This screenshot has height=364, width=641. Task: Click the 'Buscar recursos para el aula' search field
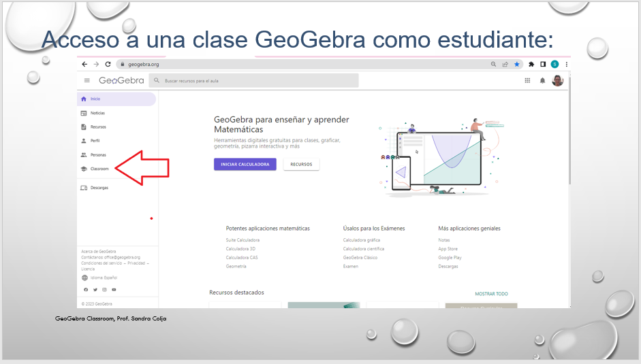(253, 80)
